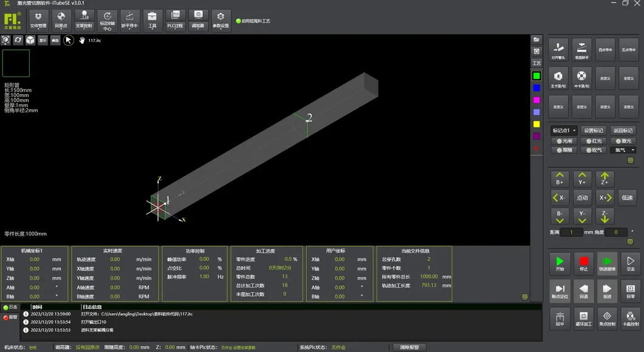Open the 工具 tools menu
Screen dimensions: 644x352
tap(152, 20)
